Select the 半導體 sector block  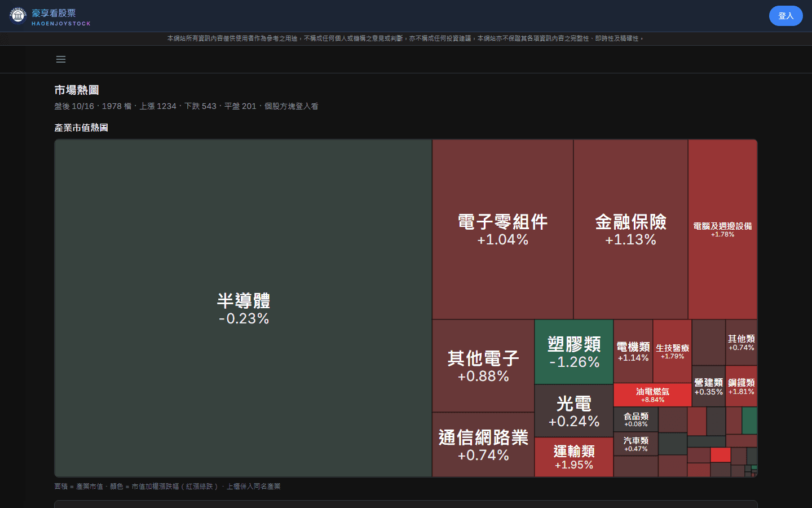point(244,308)
